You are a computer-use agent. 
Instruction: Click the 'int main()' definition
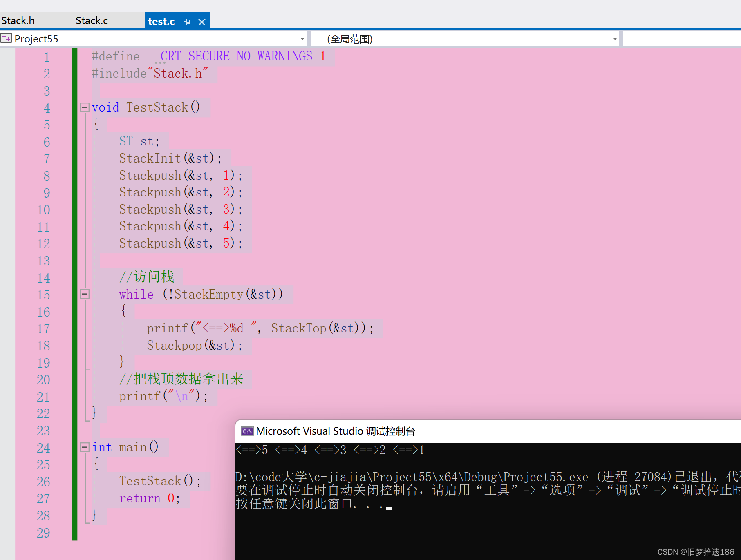click(x=125, y=447)
